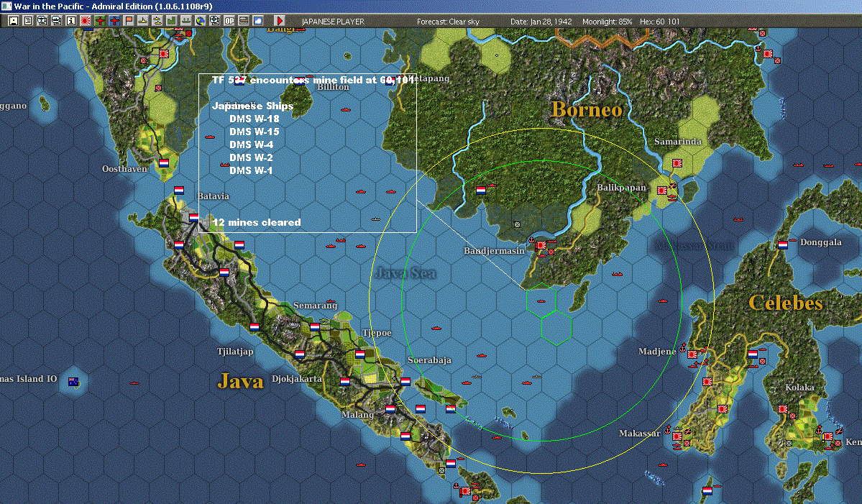
Task: Open the information 'i' icon
Action: click(71, 21)
